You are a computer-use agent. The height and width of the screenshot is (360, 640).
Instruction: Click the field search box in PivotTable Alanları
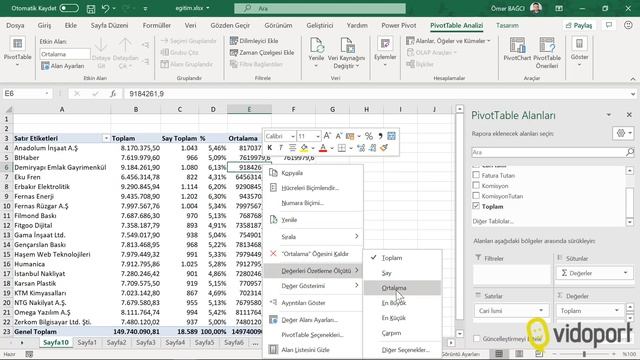click(x=553, y=152)
